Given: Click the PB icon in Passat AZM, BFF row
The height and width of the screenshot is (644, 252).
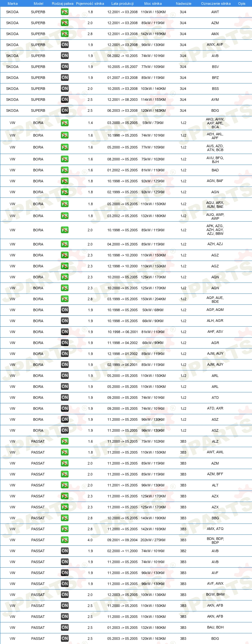Looking at the screenshot, I should click(65, 474).
